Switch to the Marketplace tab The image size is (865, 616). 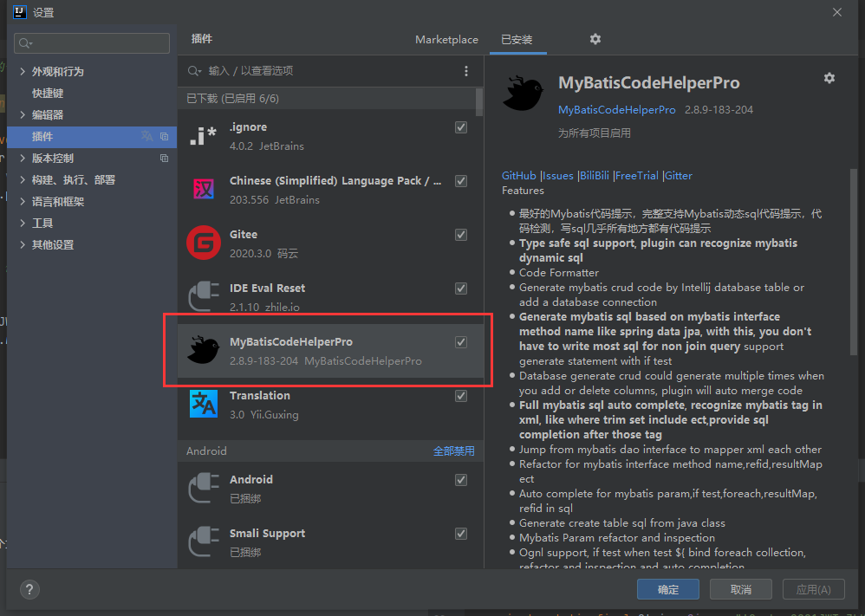446,40
